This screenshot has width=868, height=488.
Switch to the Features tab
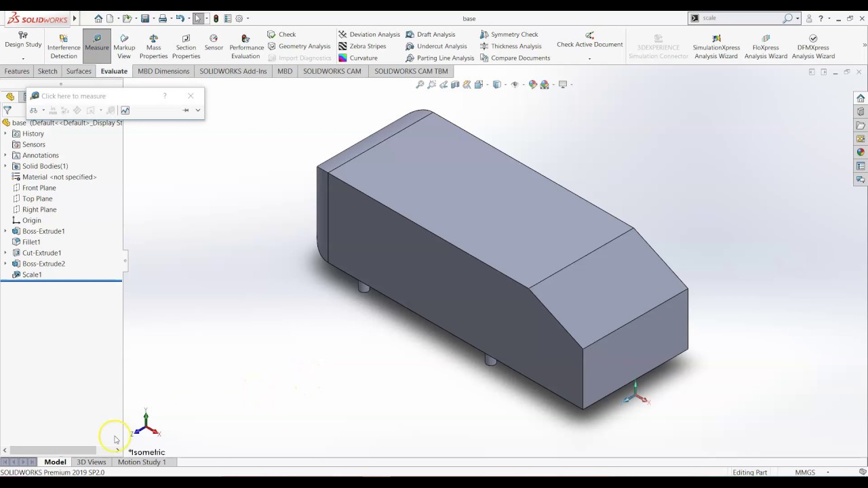(x=17, y=71)
